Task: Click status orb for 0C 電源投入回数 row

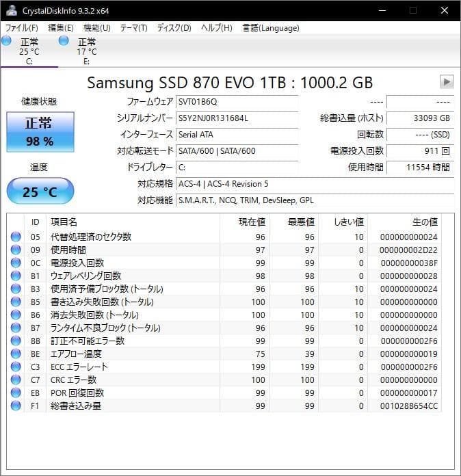Action: (x=16, y=263)
